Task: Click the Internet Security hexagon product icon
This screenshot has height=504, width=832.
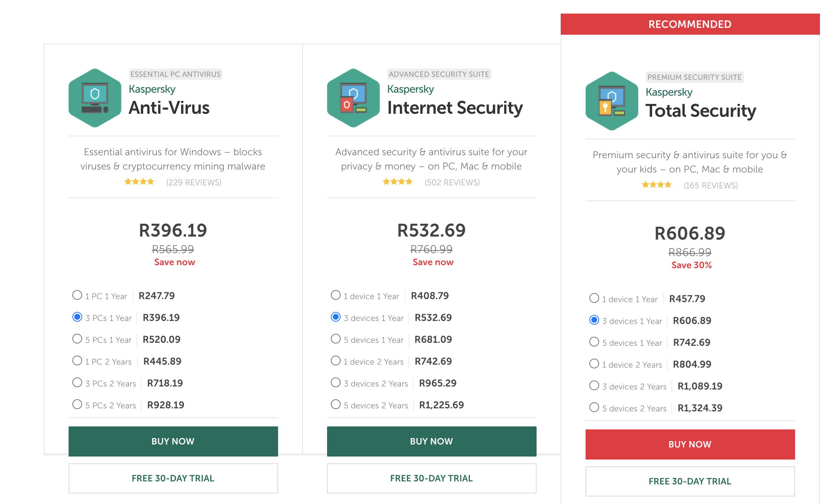Action: coord(353,98)
